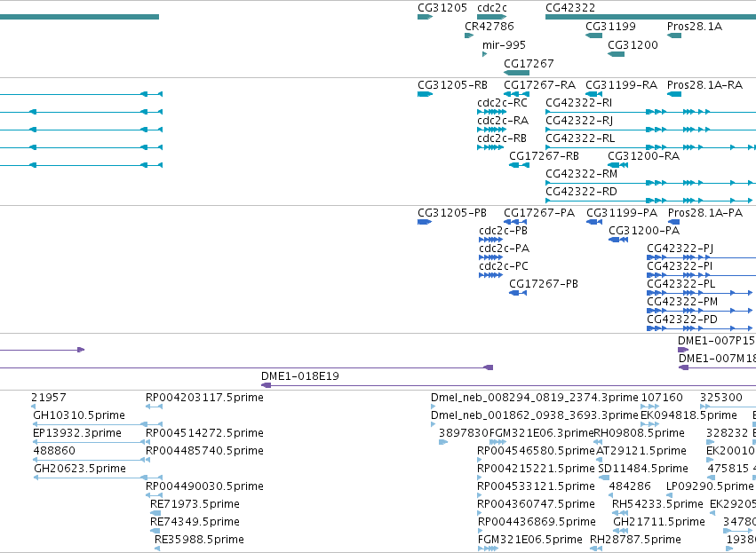Viewport: 756px width, 553px height.
Task: Open protein CG42322-PD label
Action: pos(681,320)
